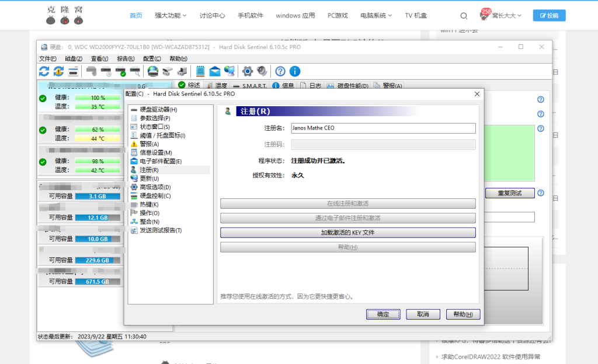Open the 磁盘(Z) menu
The height and width of the screenshot is (364, 598).
pos(74,59)
